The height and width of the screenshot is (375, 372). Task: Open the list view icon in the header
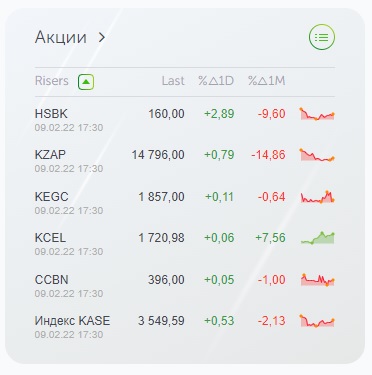point(322,37)
